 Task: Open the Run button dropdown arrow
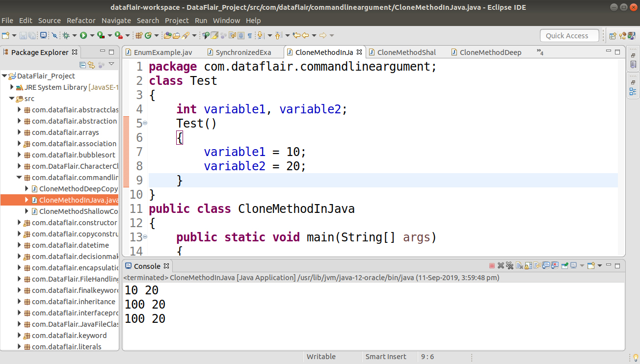(92, 35)
